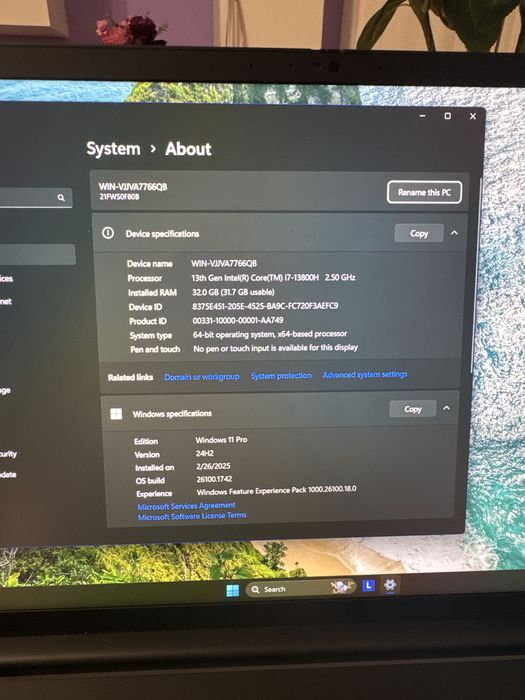525x700 pixels.
Task: Select the Installed on date 2/26/2025
Action: 213,466
